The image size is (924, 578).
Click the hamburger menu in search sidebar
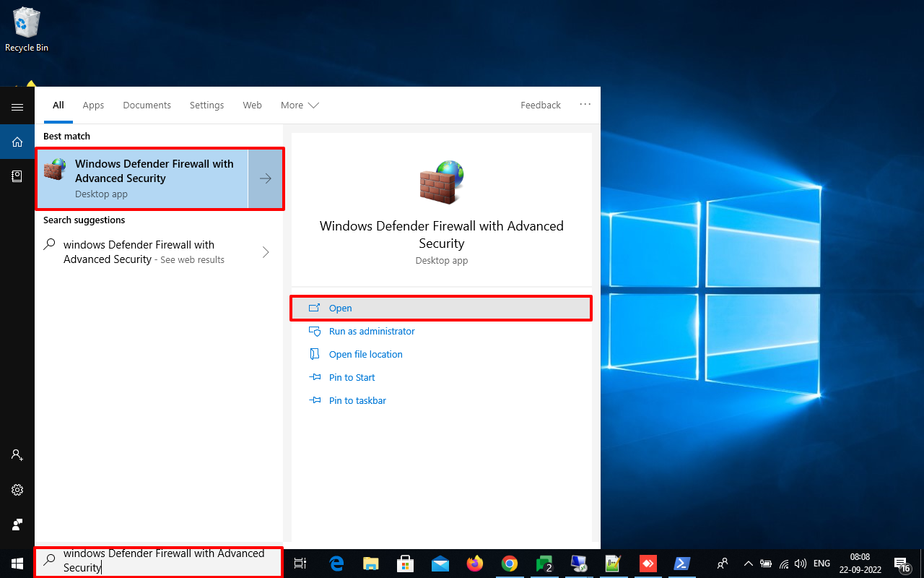tap(17, 107)
